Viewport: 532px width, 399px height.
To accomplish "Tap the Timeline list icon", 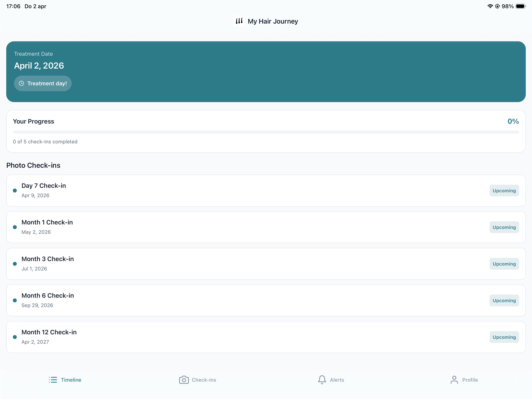I will tap(53, 380).
